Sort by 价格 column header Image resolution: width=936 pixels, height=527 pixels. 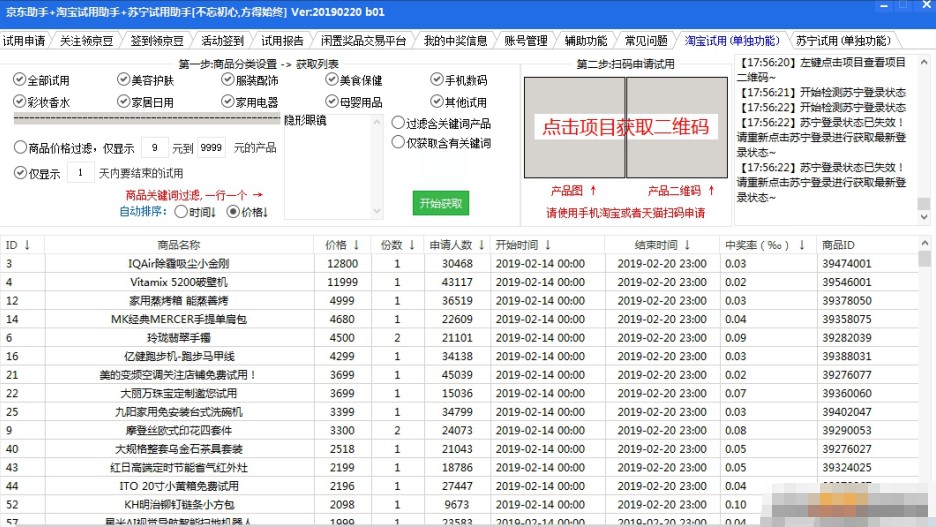(342, 245)
